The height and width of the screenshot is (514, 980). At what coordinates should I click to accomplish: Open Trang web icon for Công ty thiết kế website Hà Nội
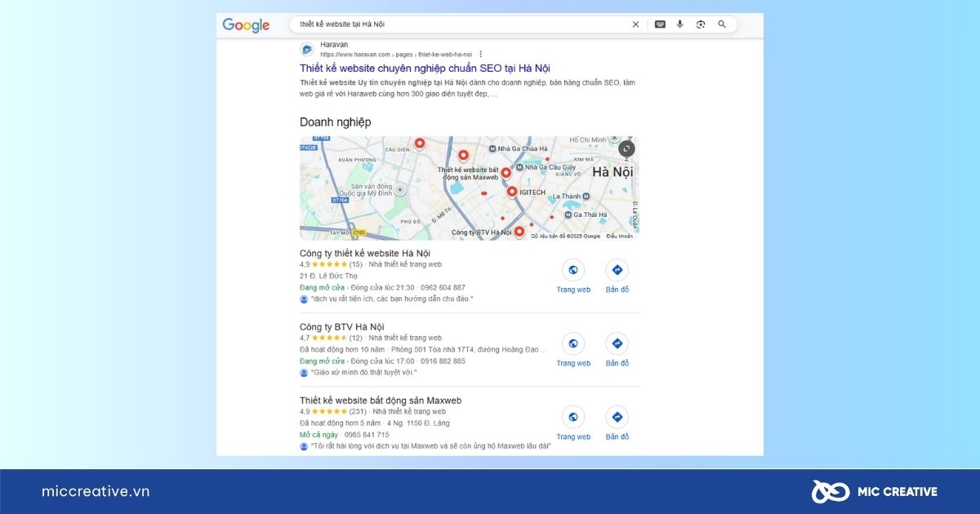coord(573,270)
